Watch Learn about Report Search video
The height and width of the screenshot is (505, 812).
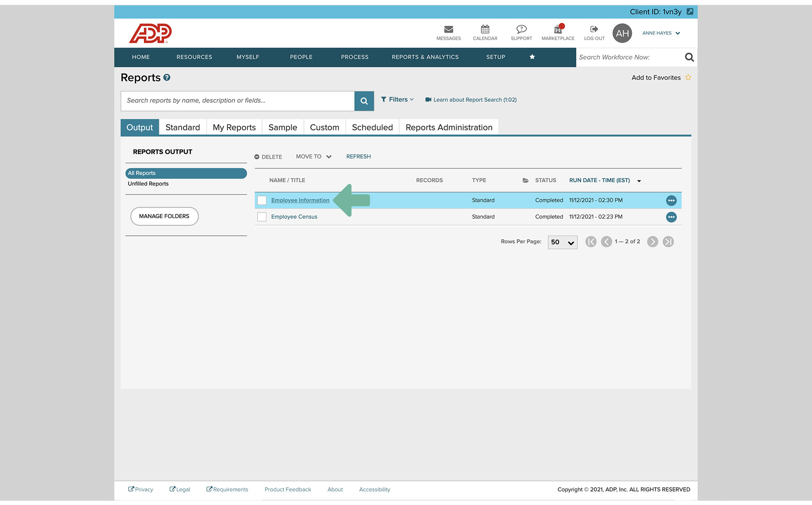coord(471,100)
